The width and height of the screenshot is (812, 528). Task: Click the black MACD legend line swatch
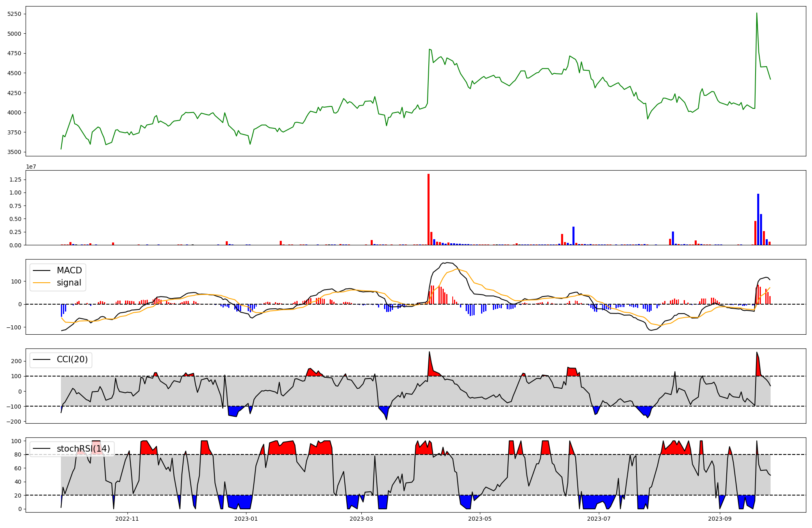(41, 270)
